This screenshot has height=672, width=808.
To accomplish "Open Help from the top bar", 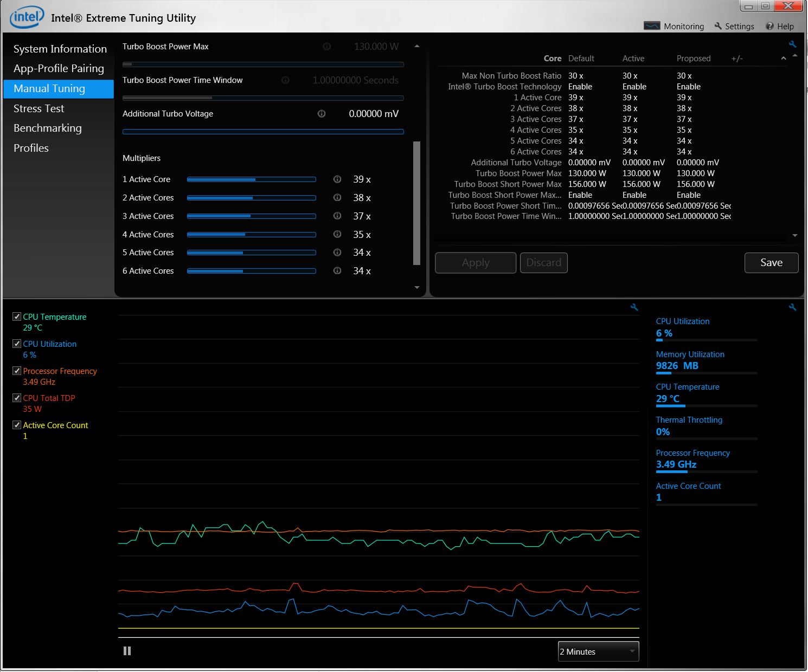I will (x=779, y=26).
